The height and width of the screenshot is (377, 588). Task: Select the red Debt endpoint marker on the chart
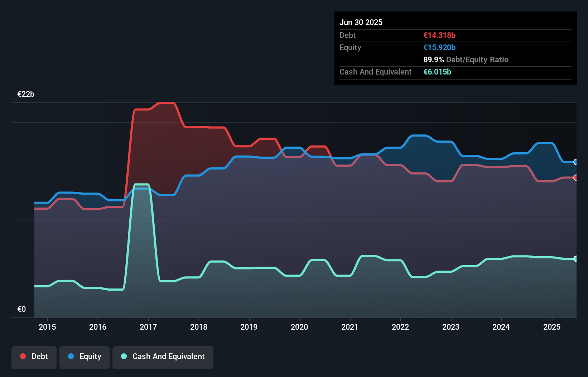point(575,177)
